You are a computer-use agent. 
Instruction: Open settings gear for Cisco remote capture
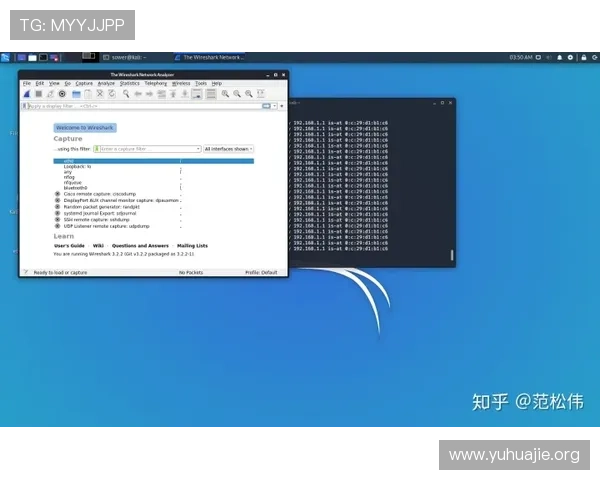[57, 194]
